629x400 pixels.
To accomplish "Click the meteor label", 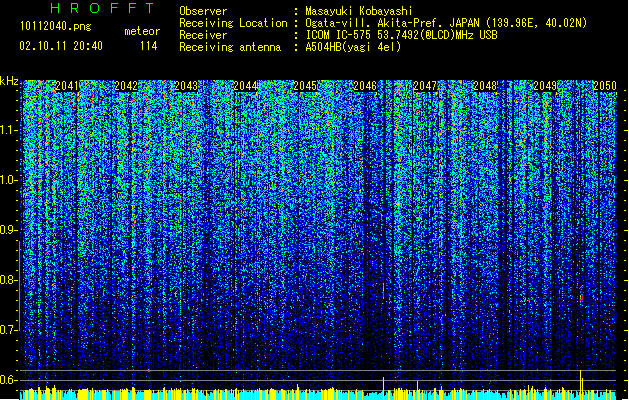I will coord(142,31).
